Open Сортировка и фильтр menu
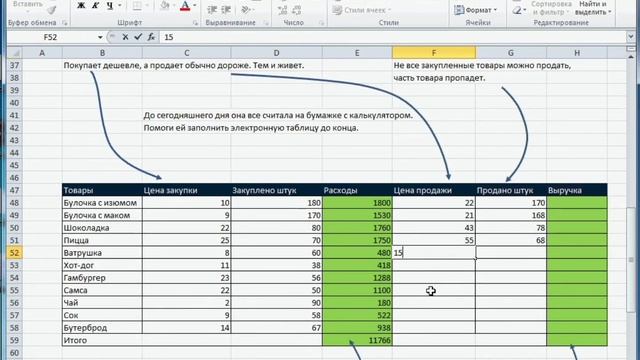 [550, 8]
